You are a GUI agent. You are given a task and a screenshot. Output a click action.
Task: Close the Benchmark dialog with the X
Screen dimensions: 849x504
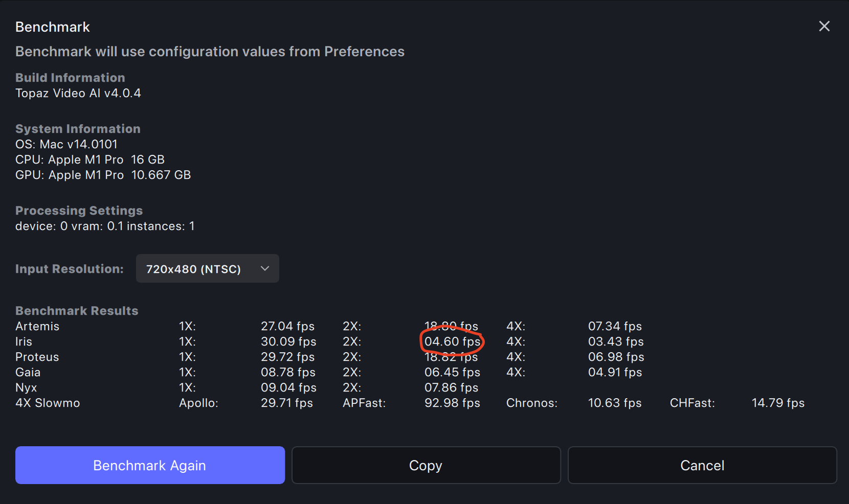tap(824, 26)
